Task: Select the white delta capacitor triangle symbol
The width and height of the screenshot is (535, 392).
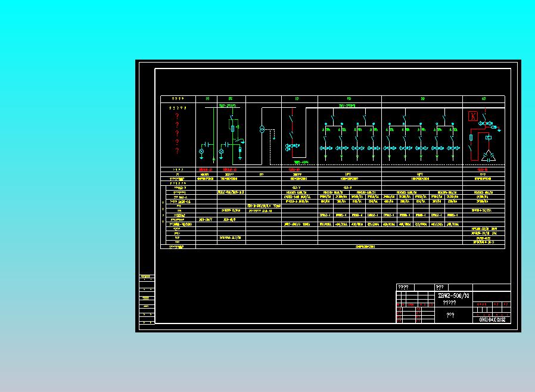Action: (x=489, y=155)
